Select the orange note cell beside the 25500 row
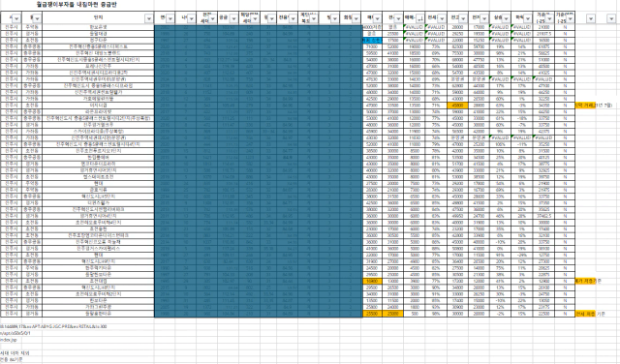This screenshot has width=620, height=364. point(585,314)
